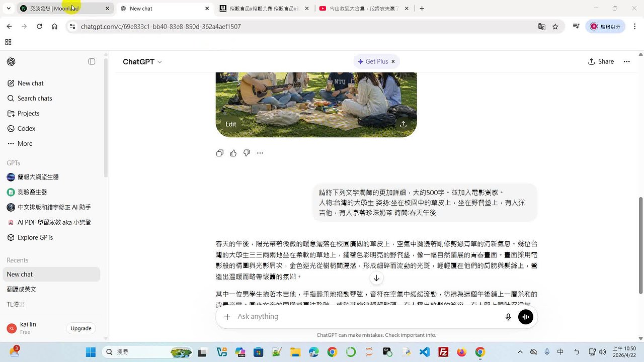
Task: Open the attachment plus icon in message box
Action: click(227, 317)
